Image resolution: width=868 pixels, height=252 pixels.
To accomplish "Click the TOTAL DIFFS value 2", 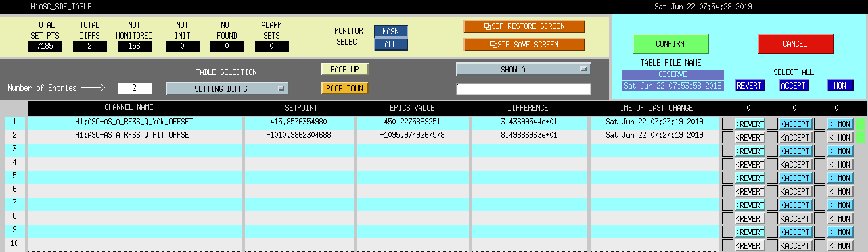I will [x=89, y=47].
